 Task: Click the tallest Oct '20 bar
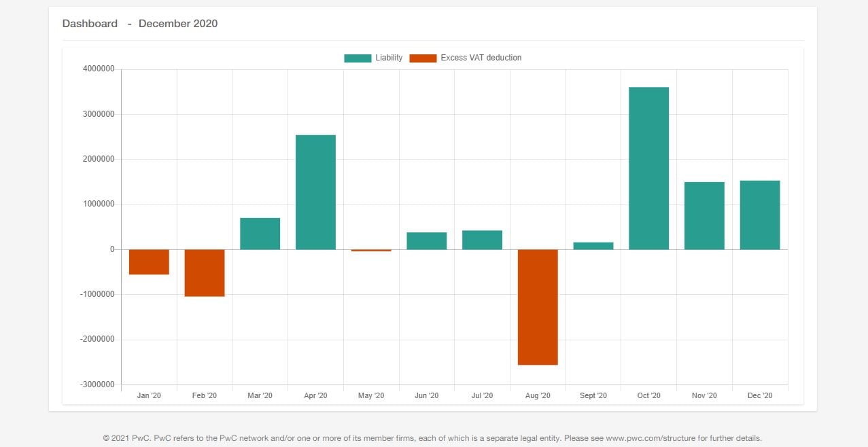648,168
